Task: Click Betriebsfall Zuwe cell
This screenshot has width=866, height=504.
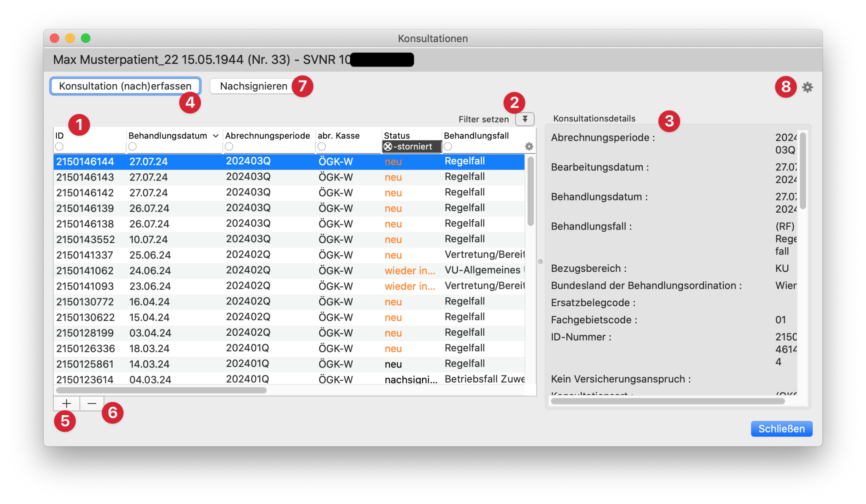Action: tap(485, 379)
